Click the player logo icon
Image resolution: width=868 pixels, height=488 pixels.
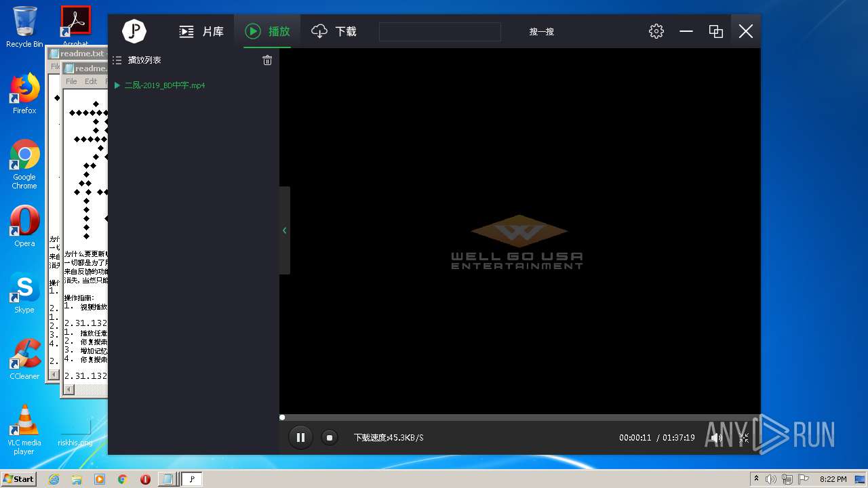click(x=134, y=31)
